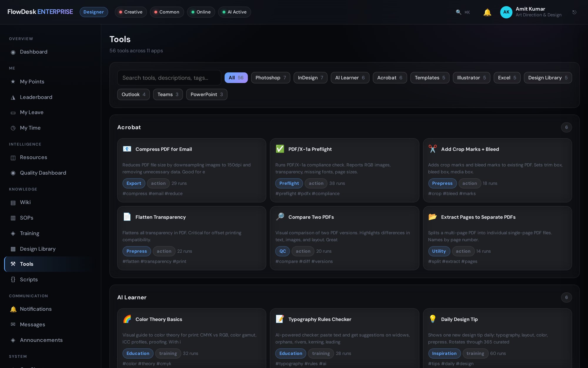Open Design Library sidebar item
The width and height of the screenshot is (588, 368).
[x=50, y=249]
